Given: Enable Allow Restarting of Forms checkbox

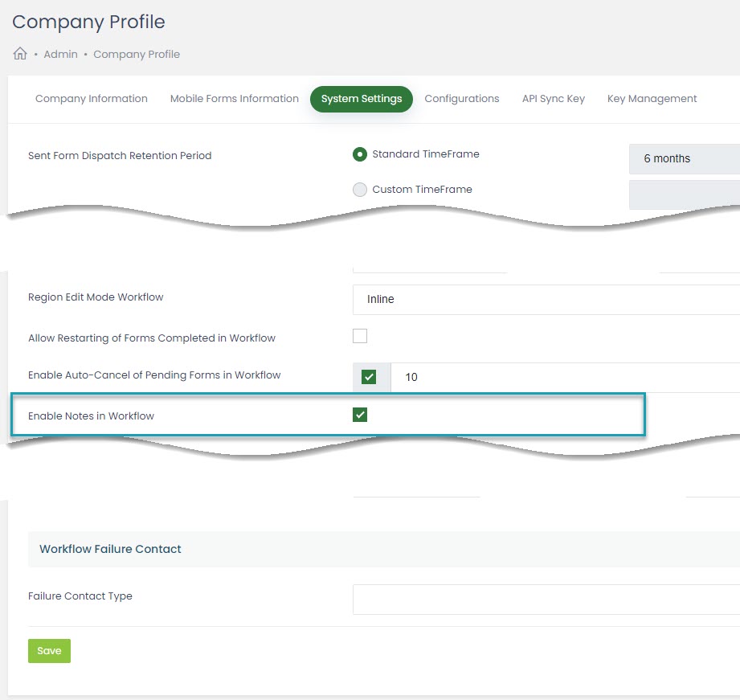Looking at the screenshot, I should pos(360,336).
